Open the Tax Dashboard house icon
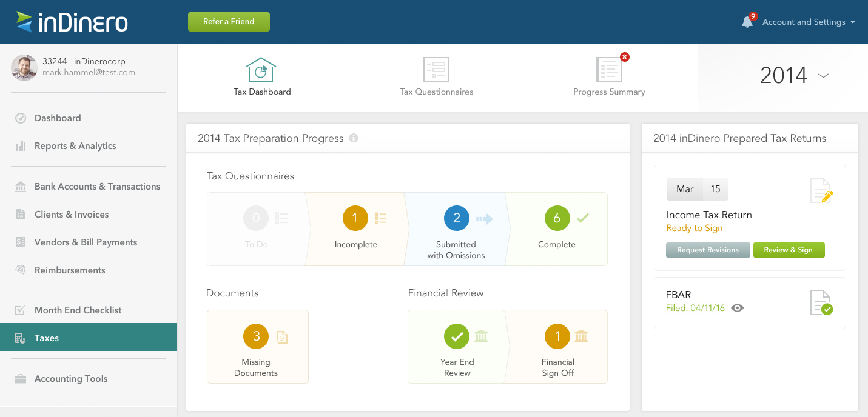The height and width of the screenshot is (417, 868). coord(261,70)
